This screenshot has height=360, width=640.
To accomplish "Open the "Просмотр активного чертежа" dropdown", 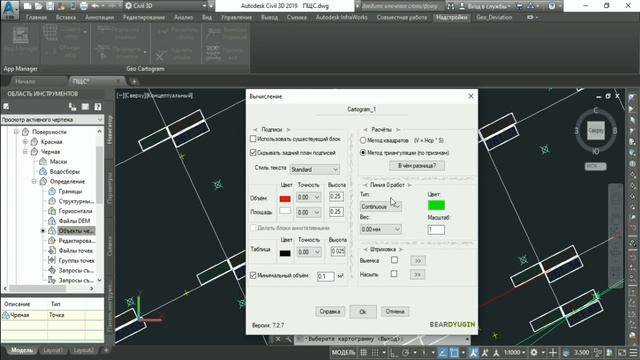I will click(x=52, y=120).
